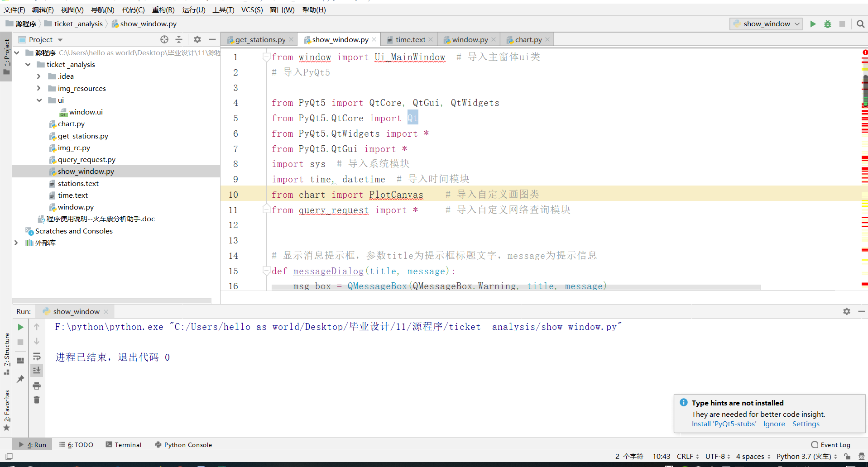Open Search Everywhere magnifier icon

point(861,24)
